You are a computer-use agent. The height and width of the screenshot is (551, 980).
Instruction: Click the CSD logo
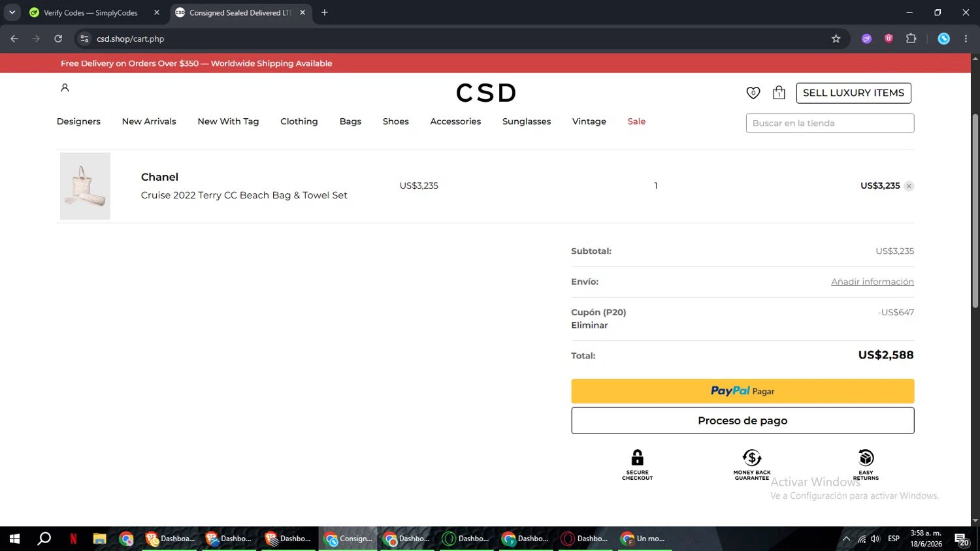point(486,93)
